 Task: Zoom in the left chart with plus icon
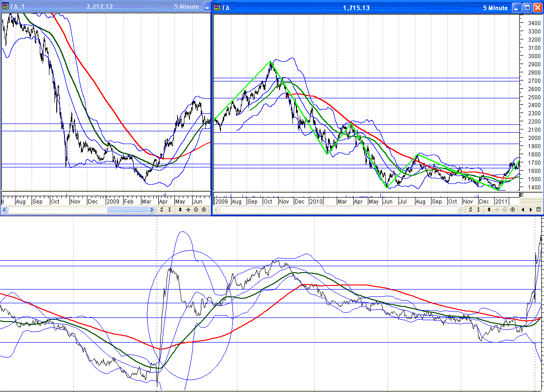(204, 209)
